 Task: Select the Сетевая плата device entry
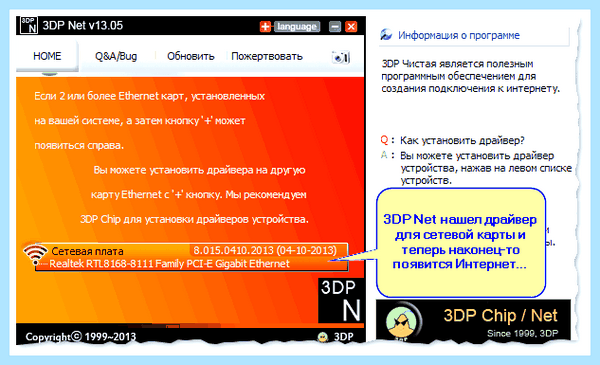pyautogui.click(x=191, y=257)
